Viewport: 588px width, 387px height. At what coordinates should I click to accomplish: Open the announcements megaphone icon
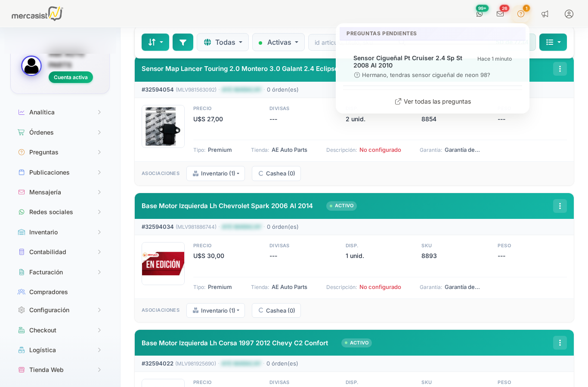click(x=545, y=14)
